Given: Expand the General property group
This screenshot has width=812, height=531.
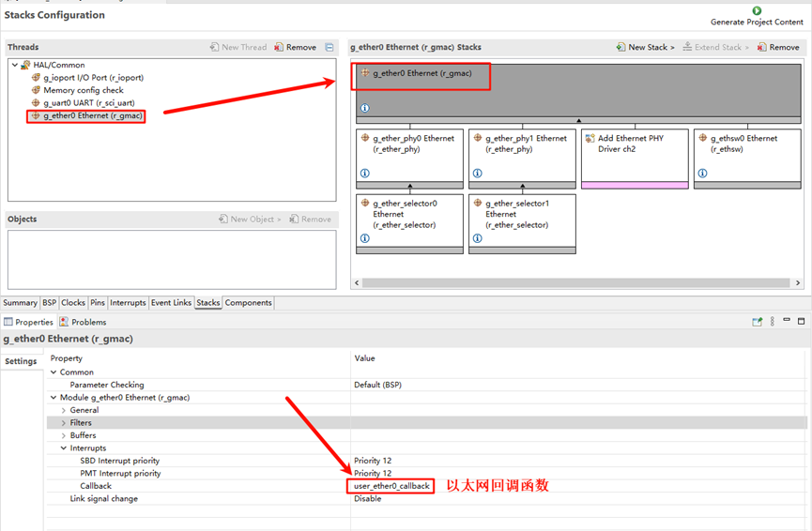Looking at the screenshot, I should [64, 411].
